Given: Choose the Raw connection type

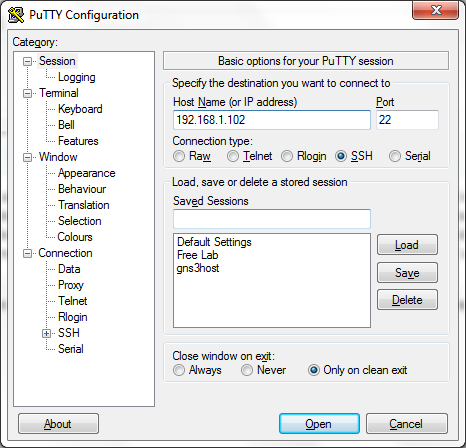Looking at the screenshot, I should (x=179, y=156).
